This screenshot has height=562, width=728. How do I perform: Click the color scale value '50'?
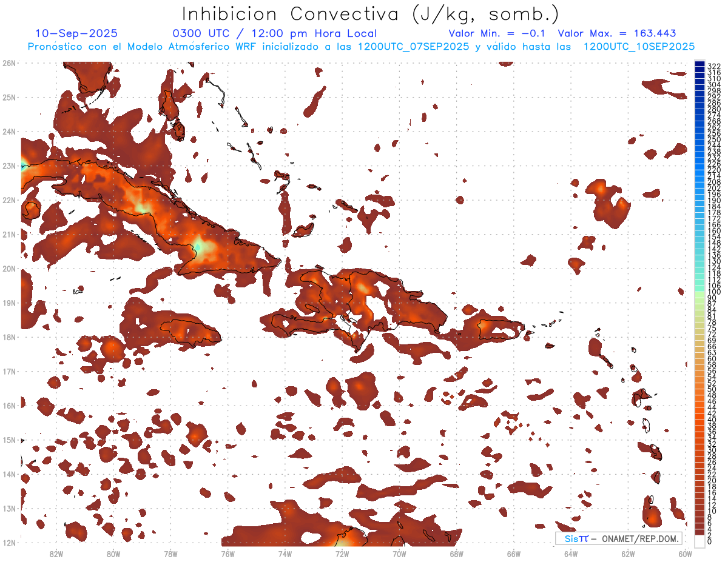point(712,389)
